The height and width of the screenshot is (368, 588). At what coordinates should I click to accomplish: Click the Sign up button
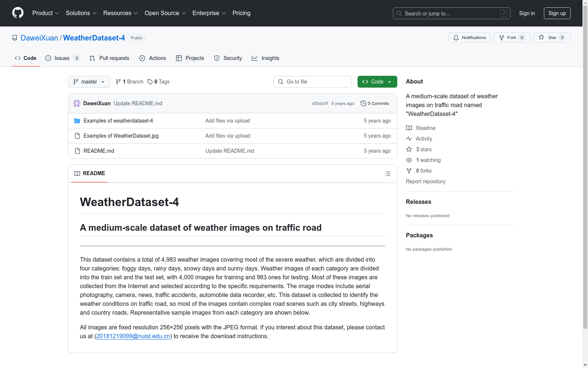[x=557, y=13]
